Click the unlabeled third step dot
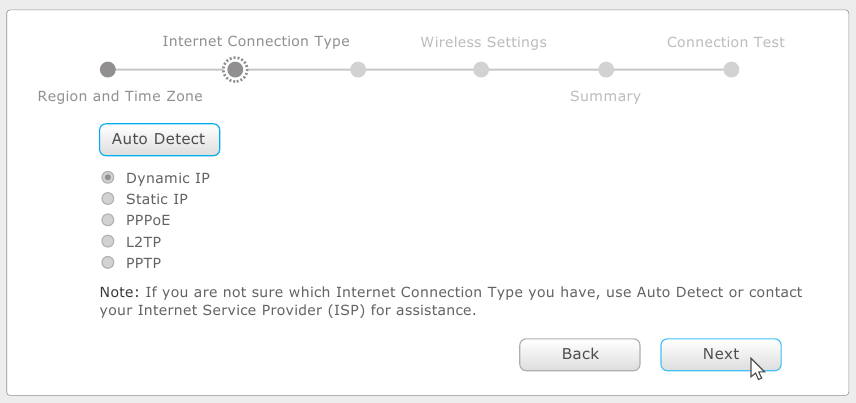 tap(358, 69)
